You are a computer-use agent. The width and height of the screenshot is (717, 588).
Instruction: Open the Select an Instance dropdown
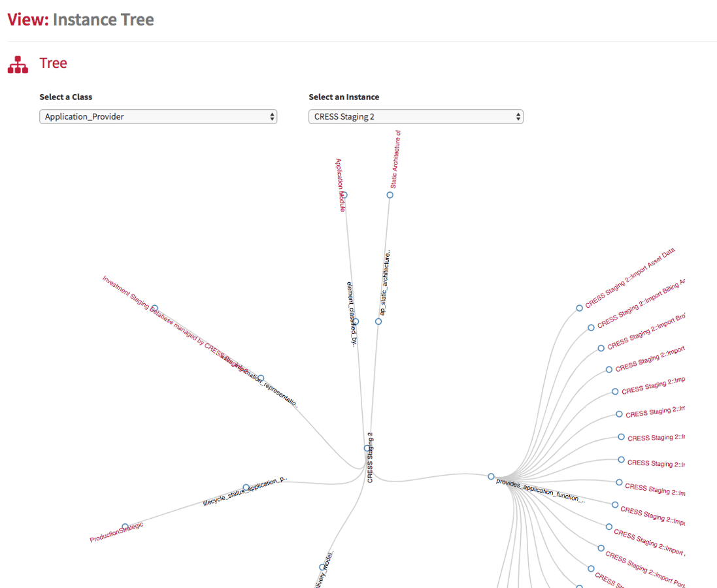coord(416,116)
